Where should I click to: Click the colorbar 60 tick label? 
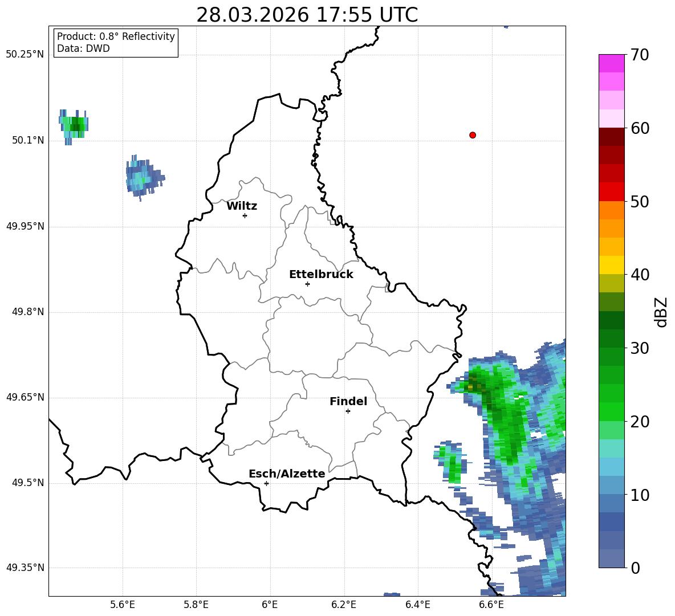640,128
